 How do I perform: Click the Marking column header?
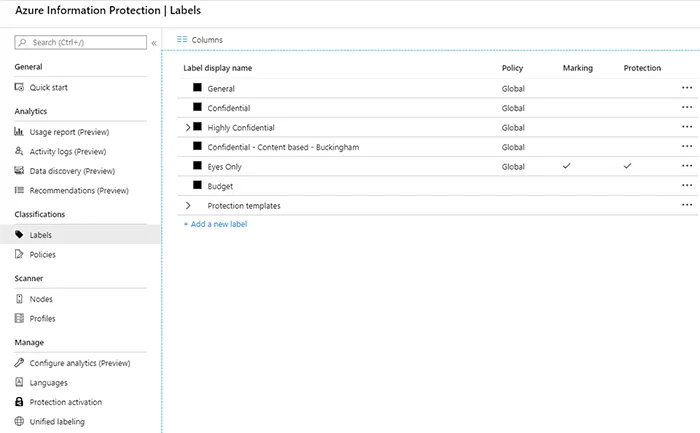[x=578, y=68]
